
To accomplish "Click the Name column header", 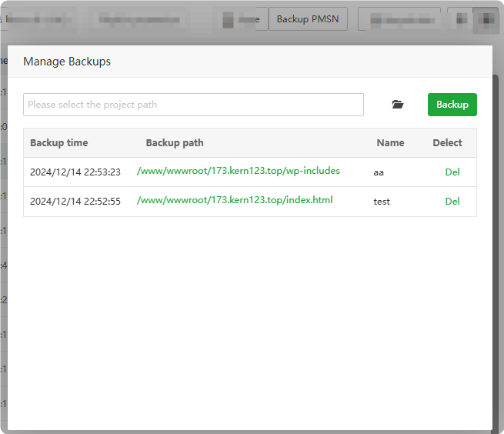I will pyautogui.click(x=390, y=142).
